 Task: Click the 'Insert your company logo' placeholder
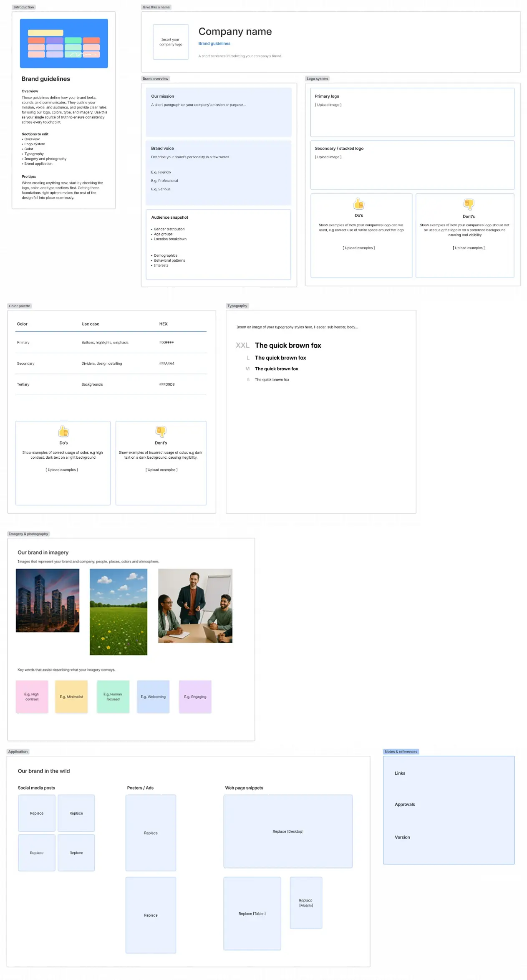[x=171, y=42]
